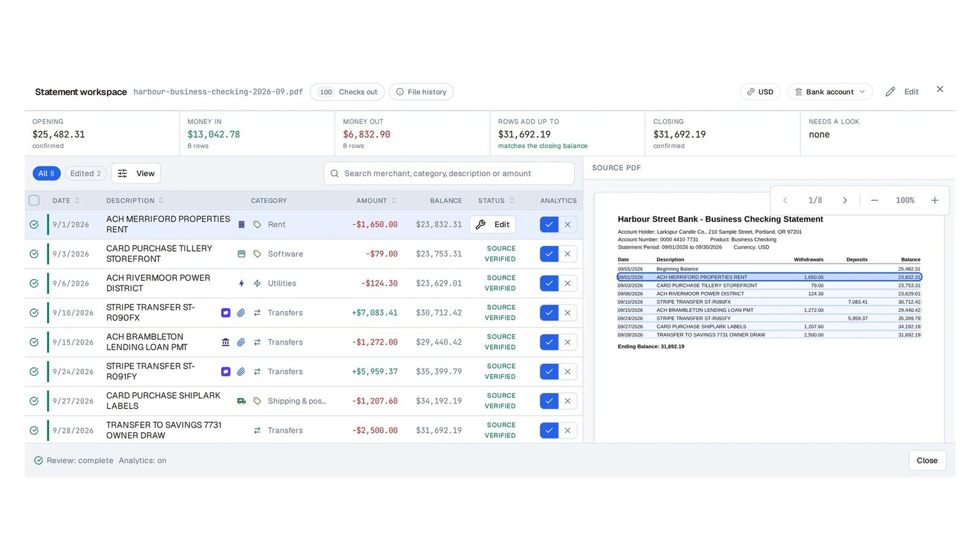980x551 pixels.
Task: Select the All 8 filter tab
Action: pos(47,173)
